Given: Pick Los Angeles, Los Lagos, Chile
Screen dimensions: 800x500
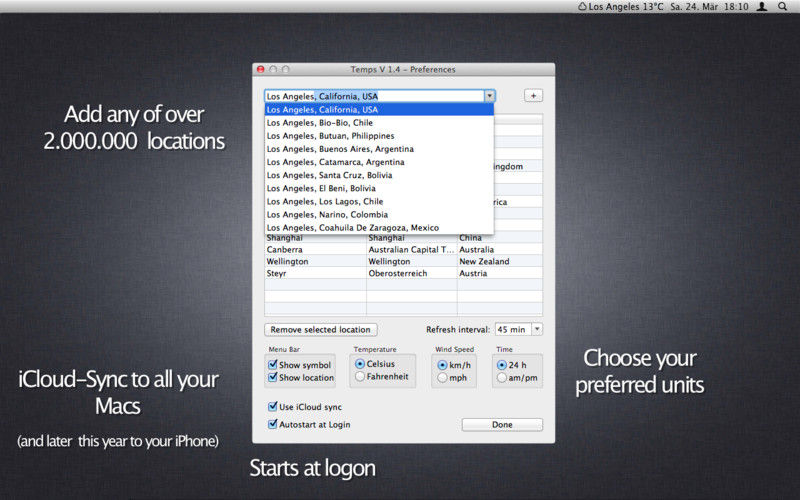Looking at the screenshot, I should coord(379,202).
